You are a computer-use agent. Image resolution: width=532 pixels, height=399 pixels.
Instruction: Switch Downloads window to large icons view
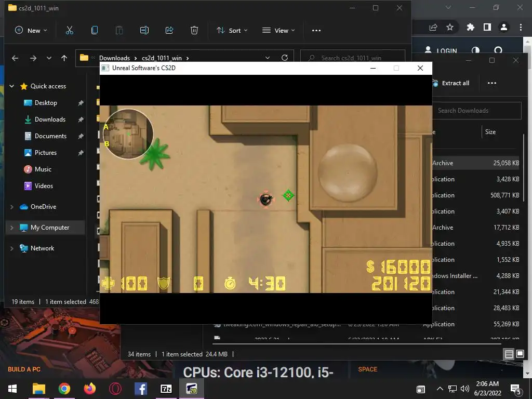coord(520,354)
